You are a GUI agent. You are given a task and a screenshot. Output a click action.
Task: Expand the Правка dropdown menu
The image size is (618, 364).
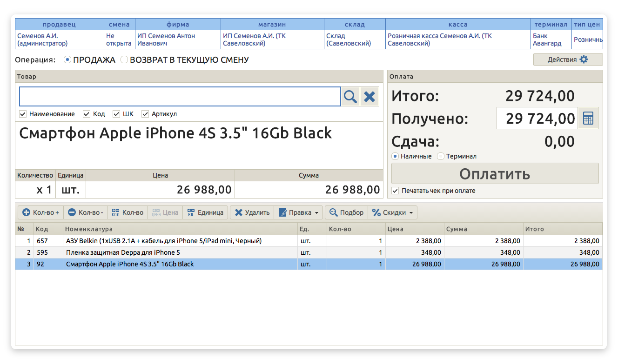pyautogui.click(x=300, y=212)
